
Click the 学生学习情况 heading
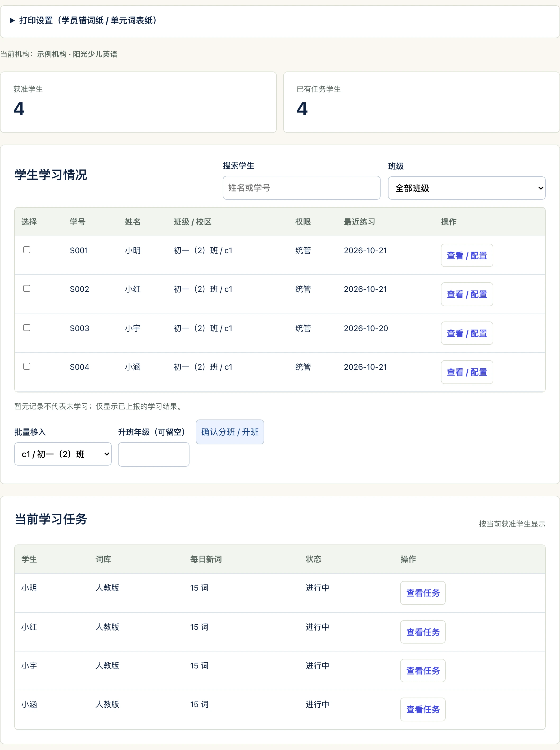[51, 175]
